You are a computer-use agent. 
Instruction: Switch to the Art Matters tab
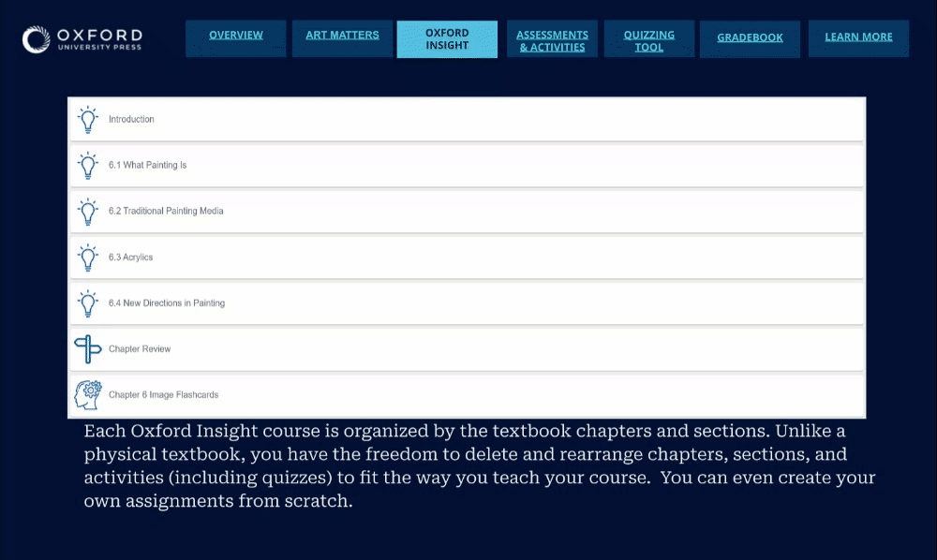pos(342,37)
